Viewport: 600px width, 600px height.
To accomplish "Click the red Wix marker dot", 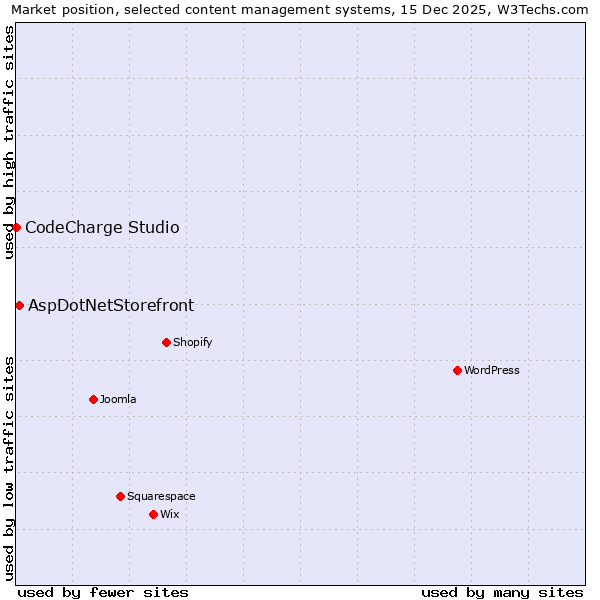I will [x=153, y=515].
